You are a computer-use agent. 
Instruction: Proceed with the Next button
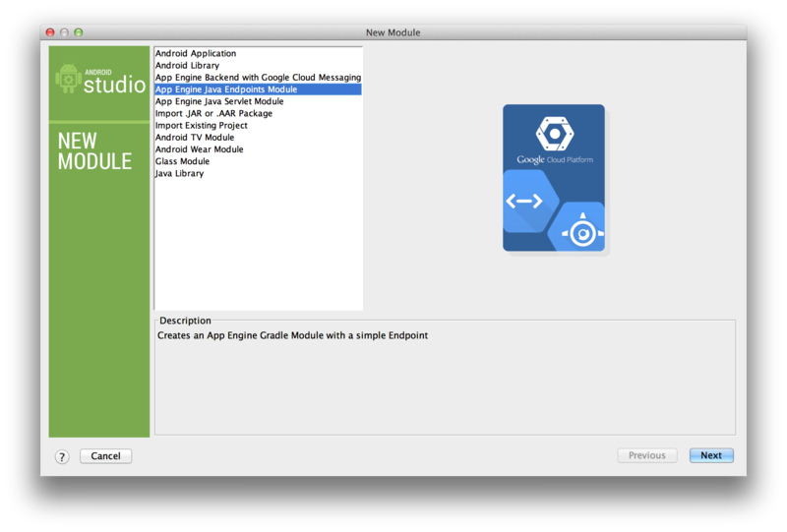click(x=711, y=455)
